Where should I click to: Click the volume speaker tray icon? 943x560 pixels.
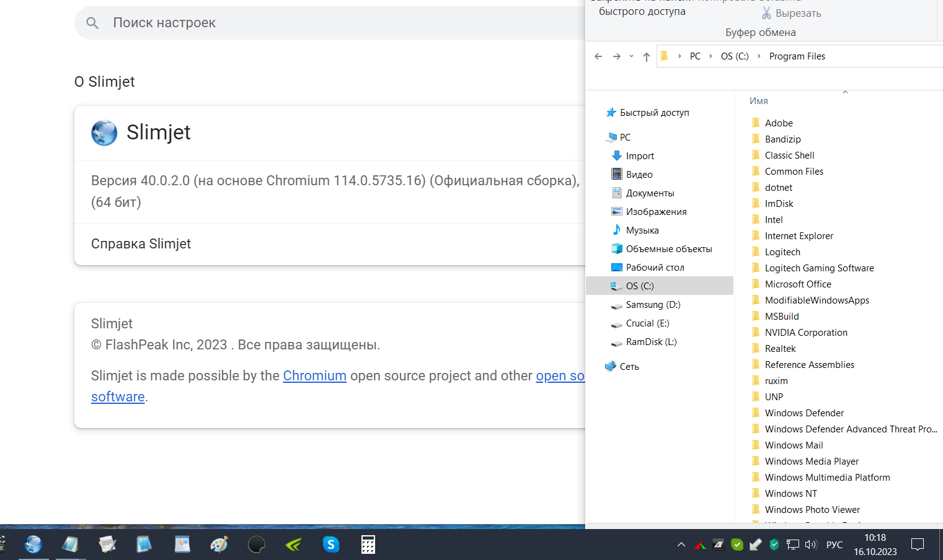click(811, 545)
